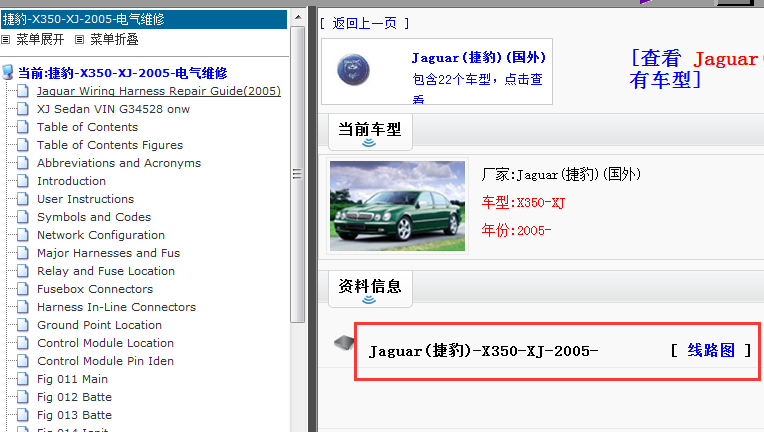
Task: Open Fusebox Connectors entry
Action: (95, 289)
